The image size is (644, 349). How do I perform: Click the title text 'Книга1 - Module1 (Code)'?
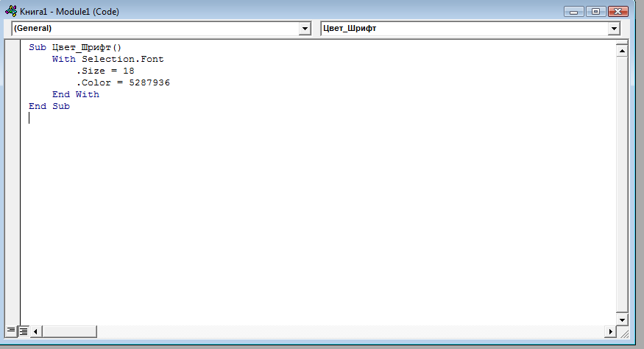point(69,12)
